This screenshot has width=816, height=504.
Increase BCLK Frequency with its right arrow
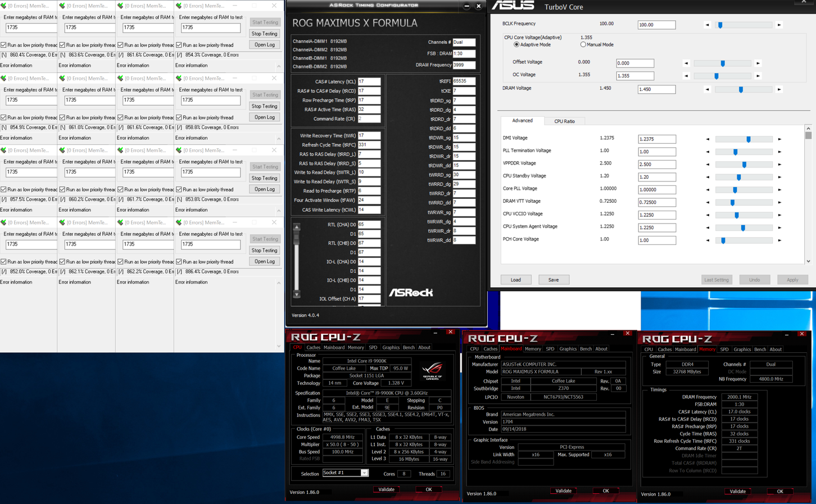pyautogui.click(x=779, y=25)
